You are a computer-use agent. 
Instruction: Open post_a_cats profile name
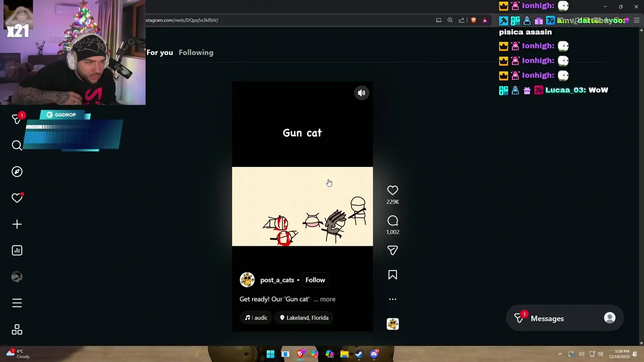coord(277,280)
